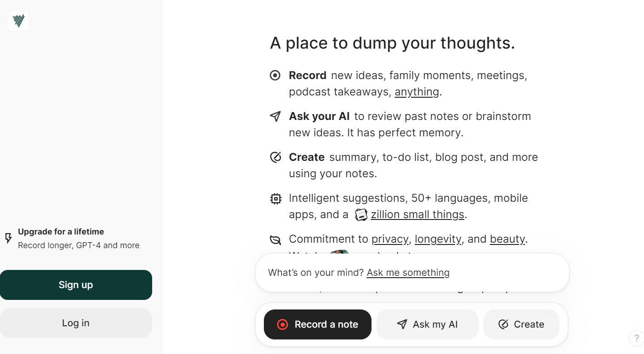Follow the underlined anything link
This screenshot has width=644, height=354.
click(416, 92)
